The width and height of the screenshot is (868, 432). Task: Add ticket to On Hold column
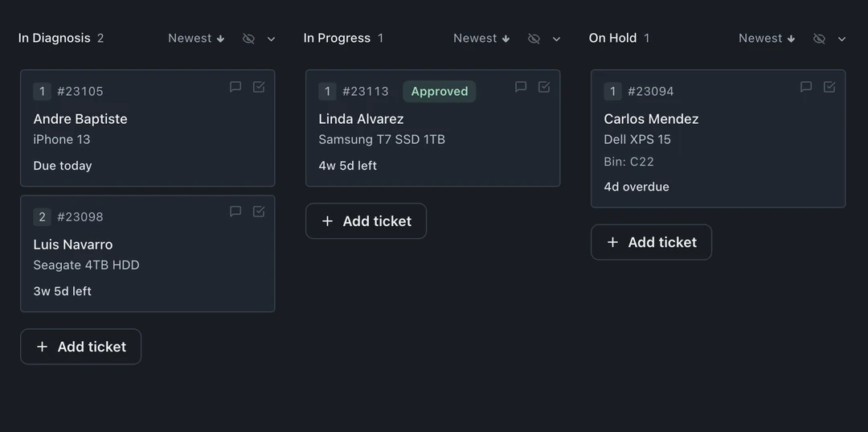(x=651, y=242)
